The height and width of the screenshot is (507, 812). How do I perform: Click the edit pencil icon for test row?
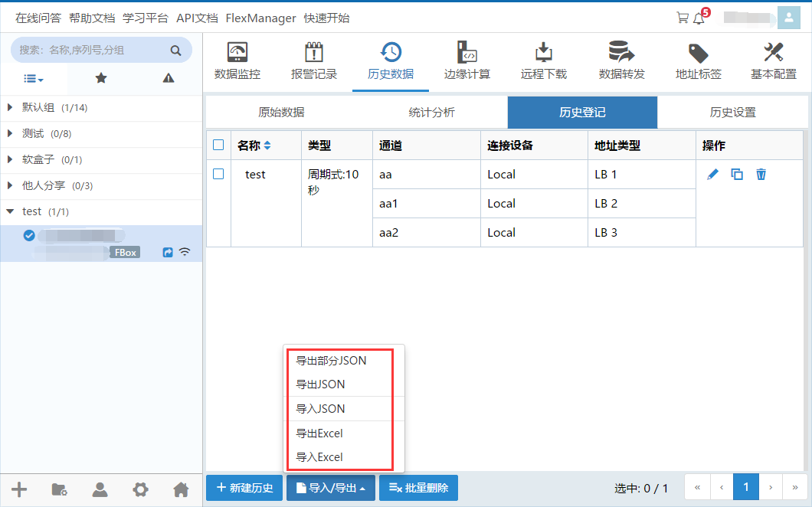tap(712, 175)
